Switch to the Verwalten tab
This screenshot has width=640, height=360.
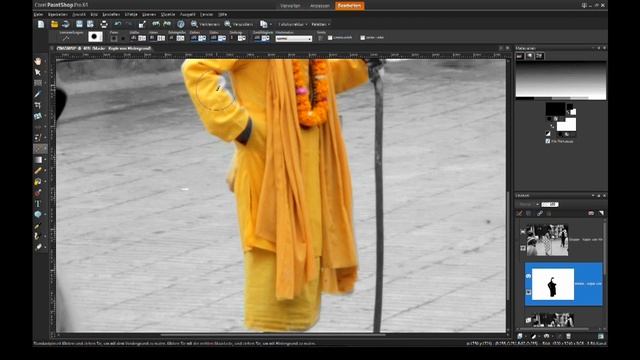(290, 6)
